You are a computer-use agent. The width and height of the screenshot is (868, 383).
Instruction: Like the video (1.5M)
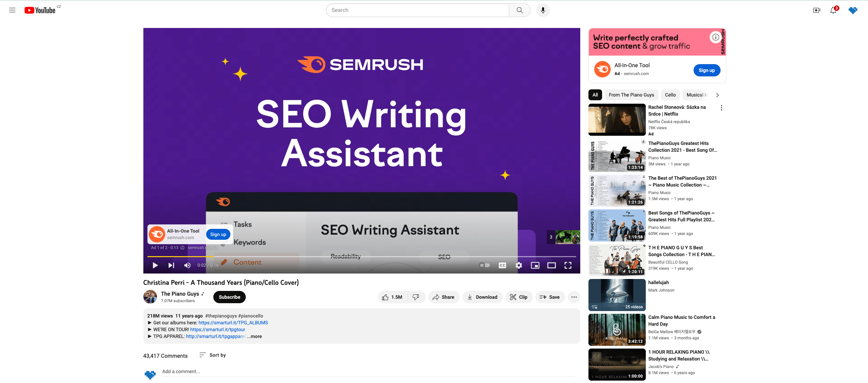393,297
